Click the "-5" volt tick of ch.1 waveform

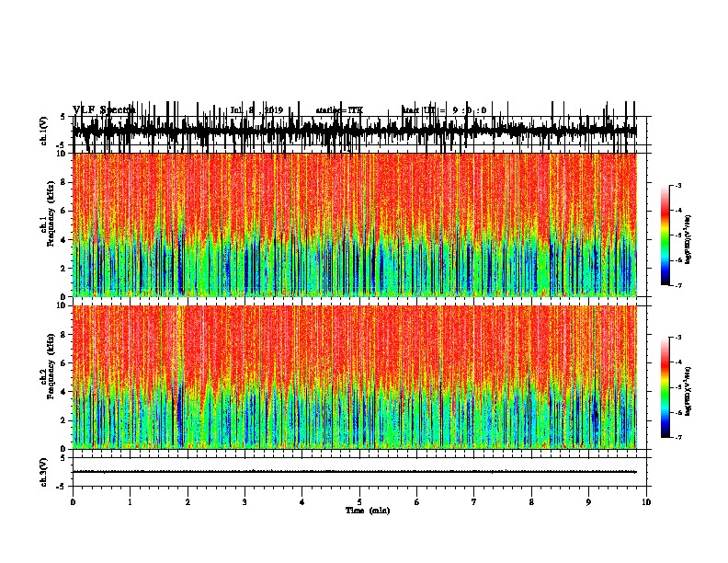(x=62, y=145)
